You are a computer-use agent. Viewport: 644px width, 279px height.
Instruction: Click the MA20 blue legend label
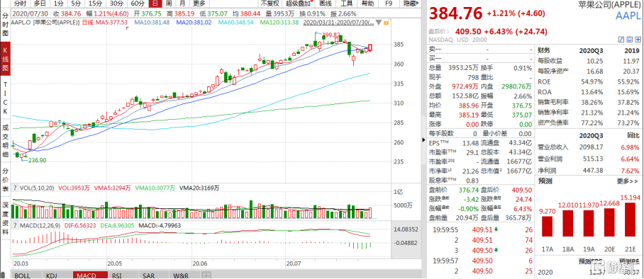click(x=194, y=22)
